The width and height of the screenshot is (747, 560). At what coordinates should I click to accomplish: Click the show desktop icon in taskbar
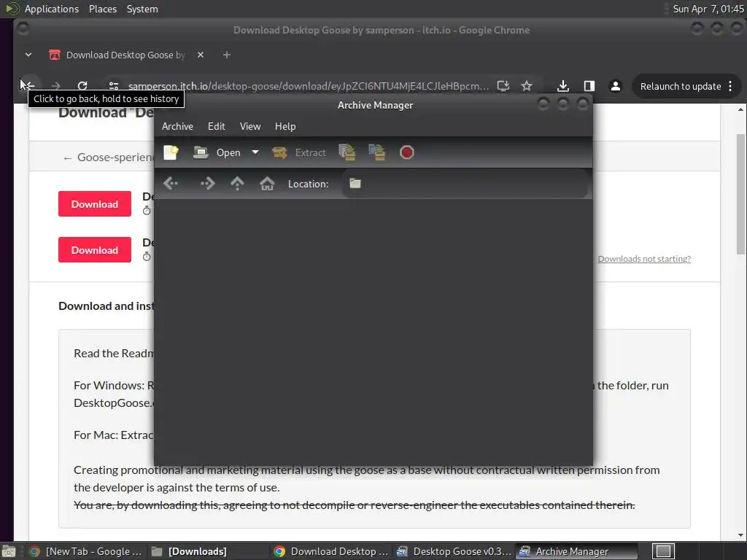click(9, 551)
